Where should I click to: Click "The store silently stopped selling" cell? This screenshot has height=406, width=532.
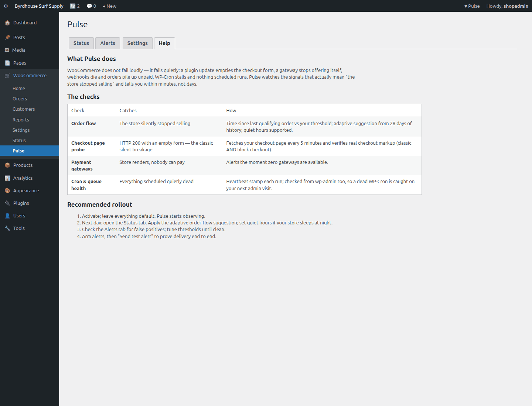pyautogui.click(x=155, y=124)
